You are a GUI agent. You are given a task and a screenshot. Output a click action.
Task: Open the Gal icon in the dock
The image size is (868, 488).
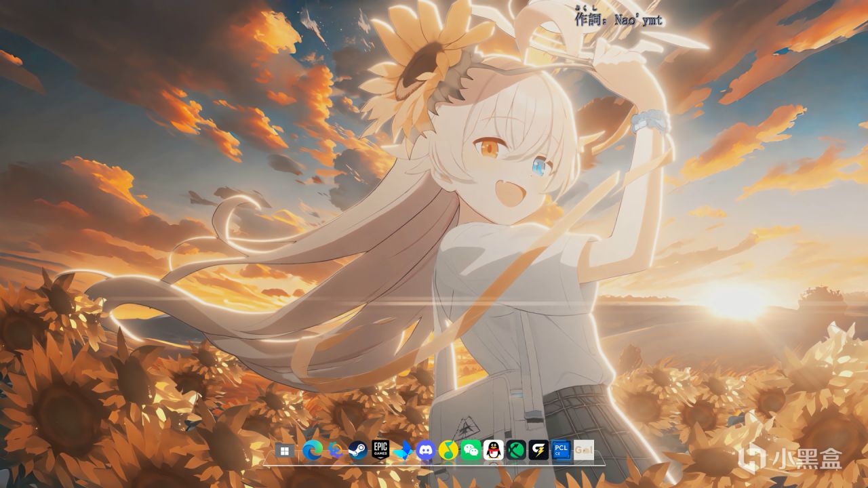[584, 450]
